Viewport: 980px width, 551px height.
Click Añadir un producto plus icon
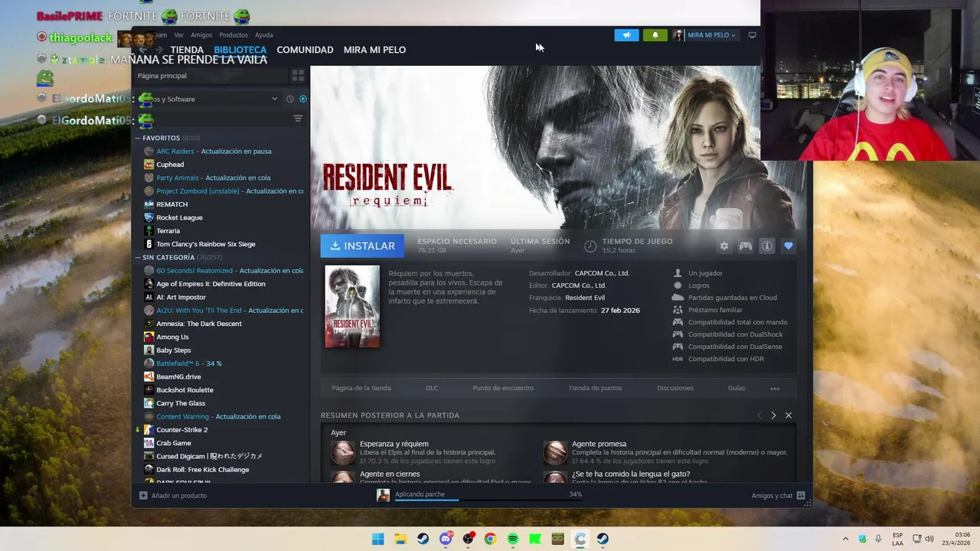point(143,496)
